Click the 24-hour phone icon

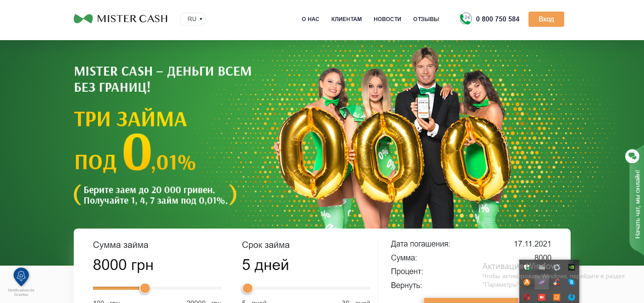[x=466, y=19]
